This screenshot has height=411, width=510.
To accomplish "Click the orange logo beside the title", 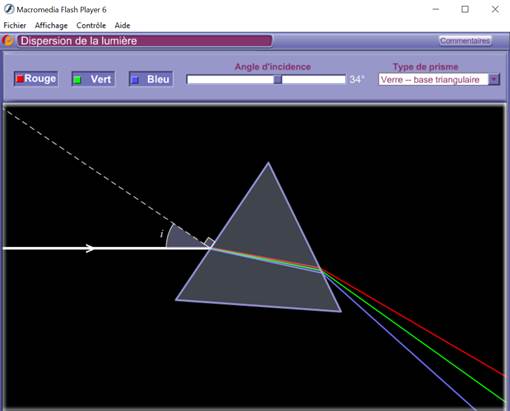I will pos(8,41).
